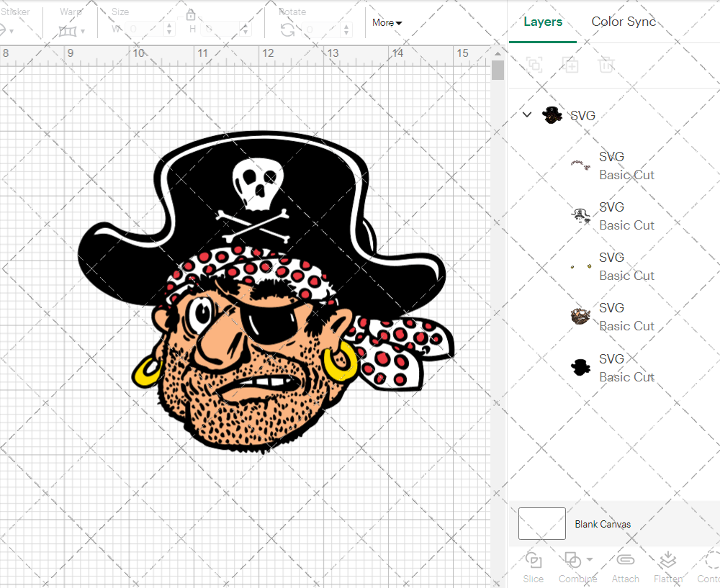Screen dimensions: 720x588
Task: Click the tan face layer thumbnail
Action: (580, 316)
